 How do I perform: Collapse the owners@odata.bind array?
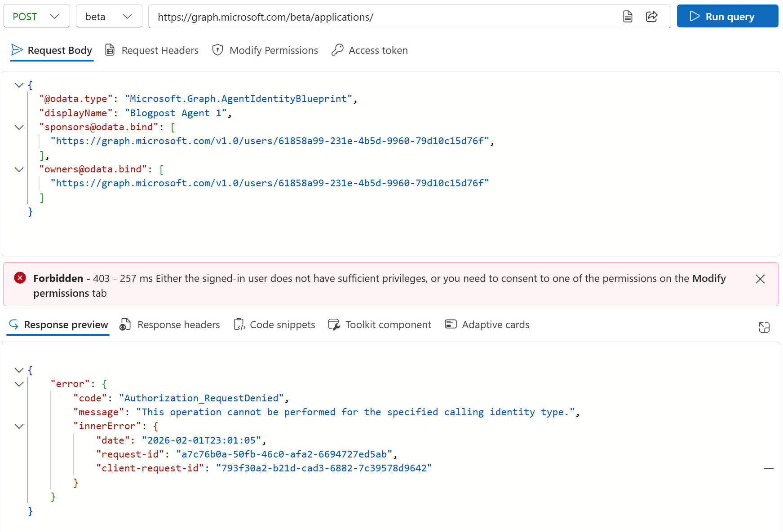pos(19,170)
